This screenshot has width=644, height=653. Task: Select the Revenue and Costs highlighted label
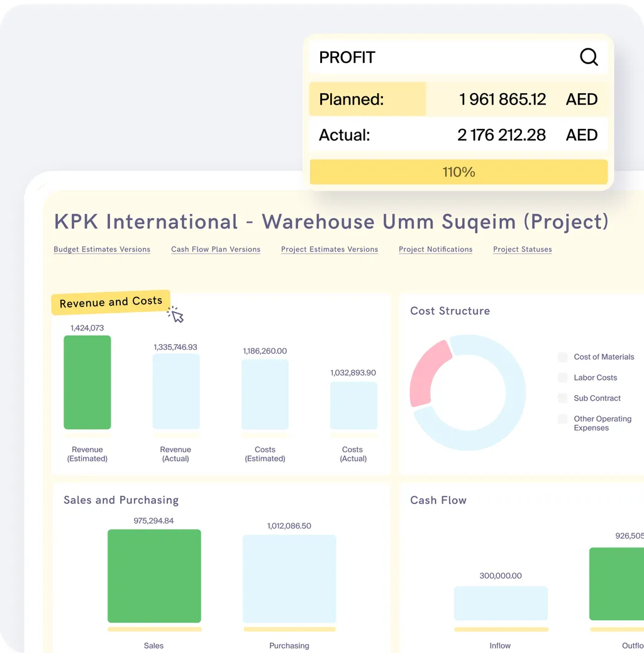coord(111,302)
